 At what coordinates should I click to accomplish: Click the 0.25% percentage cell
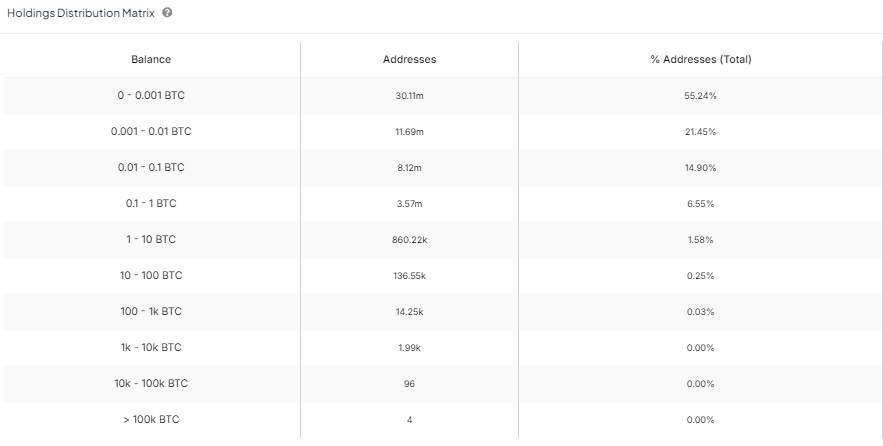click(700, 276)
